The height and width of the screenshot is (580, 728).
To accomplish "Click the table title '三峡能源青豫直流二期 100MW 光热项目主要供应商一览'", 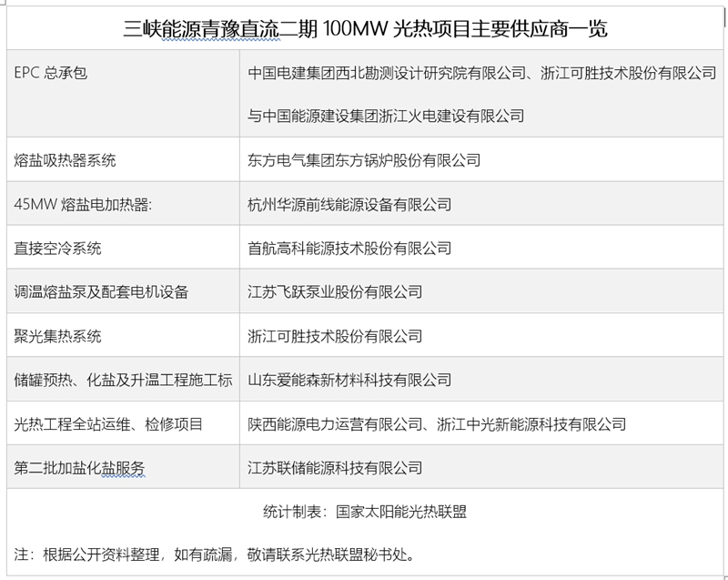I will coord(365,29).
